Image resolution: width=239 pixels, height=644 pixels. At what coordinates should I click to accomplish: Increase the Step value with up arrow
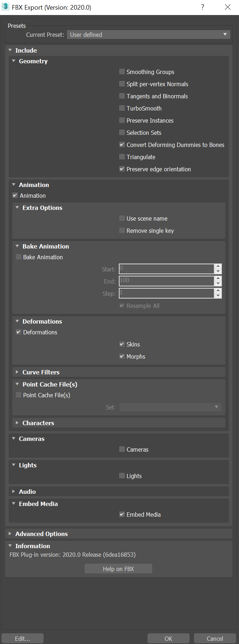218,291
